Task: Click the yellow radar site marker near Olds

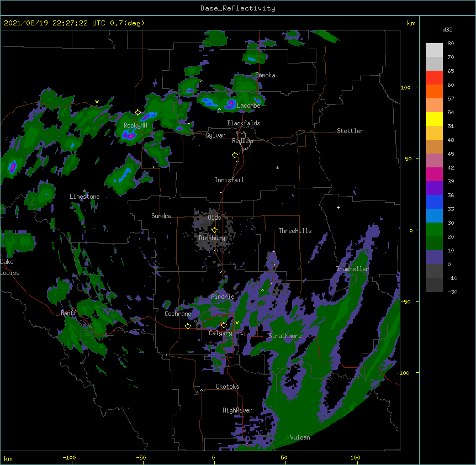Action: pos(214,230)
